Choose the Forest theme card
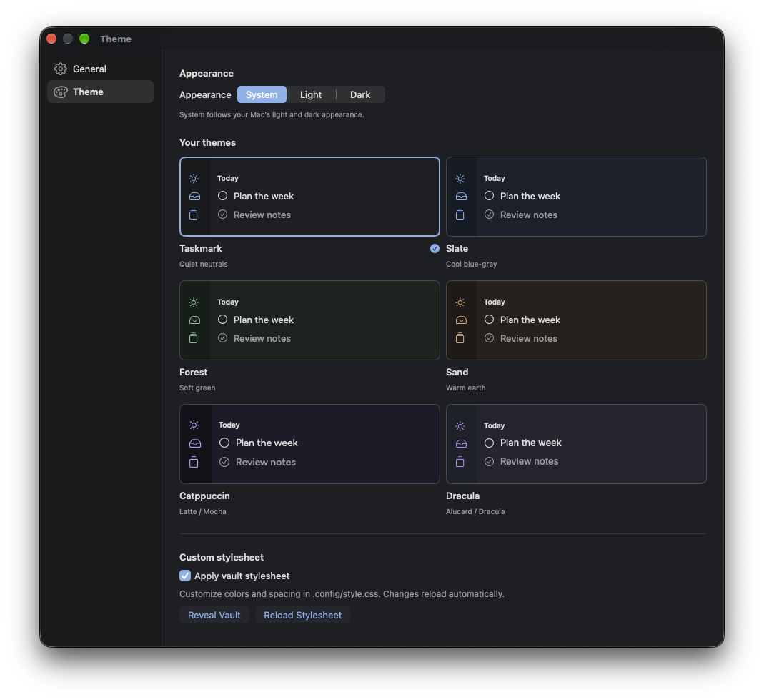 point(309,320)
